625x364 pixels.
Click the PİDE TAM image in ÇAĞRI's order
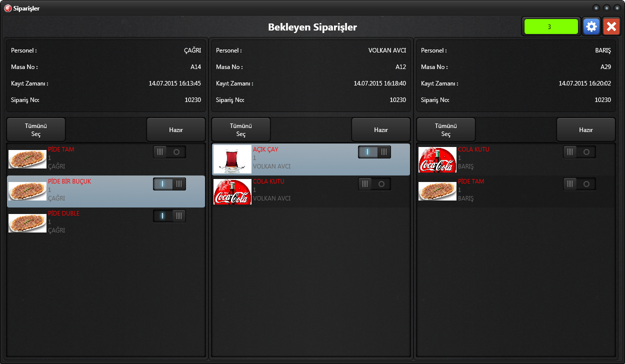[x=27, y=159]
